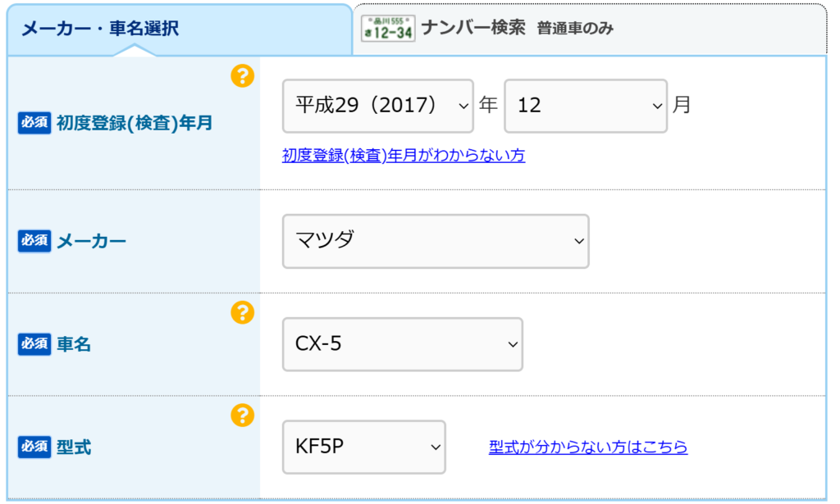Click the 型式 field label text
The height and width of the screenshot is (504, 840).
[x=74, y=447]
